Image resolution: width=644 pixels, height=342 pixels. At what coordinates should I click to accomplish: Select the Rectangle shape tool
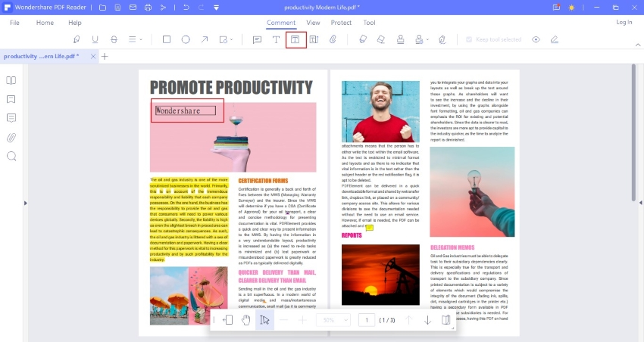coord(167,39)
